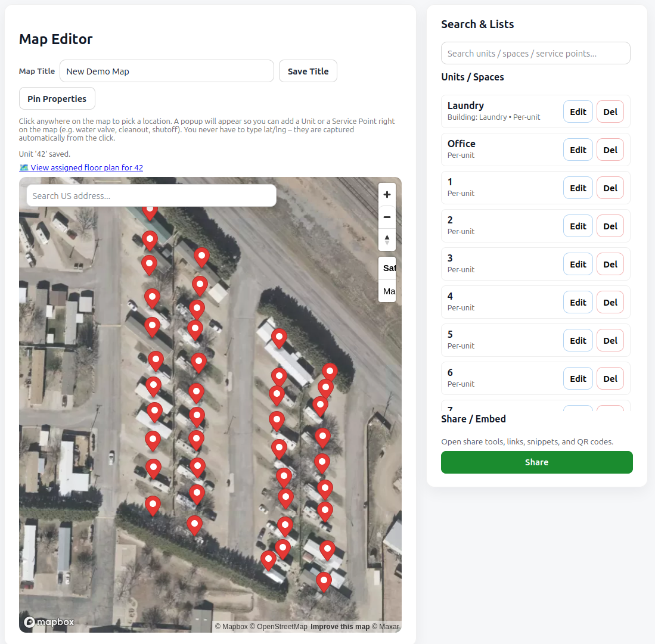Image resolution: width=655 pixels, height=644 pixels.
Task: Delete the Office unit
Action: [610, 150]
